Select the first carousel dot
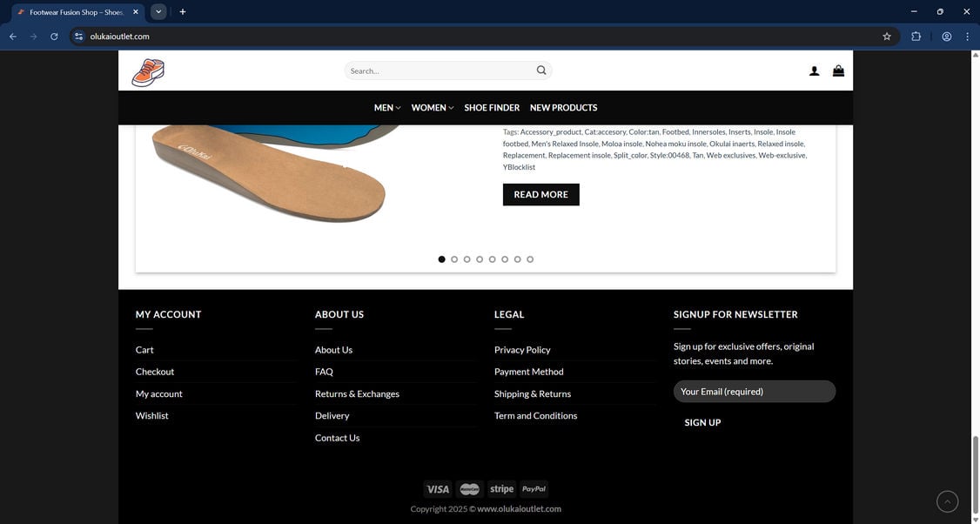Viewport: 980px width, 524px height. pyautogui.click(x=442, y=259)
